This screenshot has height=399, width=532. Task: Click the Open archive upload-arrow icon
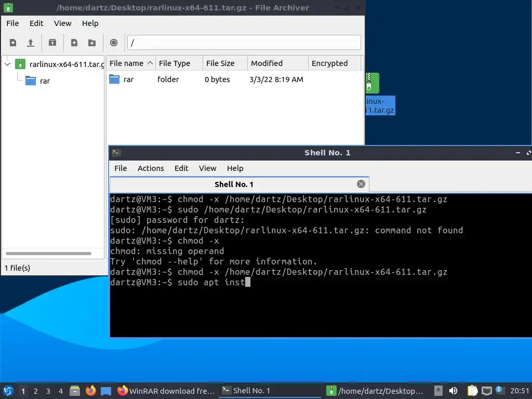pos(31,43)
